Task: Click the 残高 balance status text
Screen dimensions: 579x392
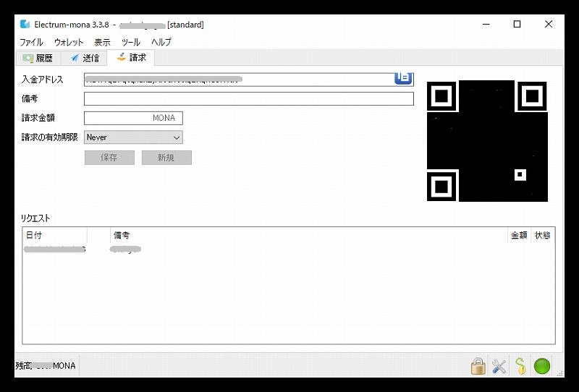Action: [46, 366]
